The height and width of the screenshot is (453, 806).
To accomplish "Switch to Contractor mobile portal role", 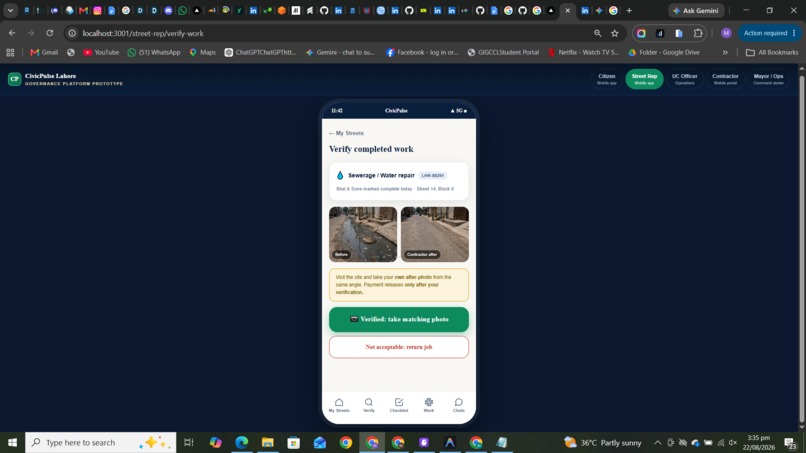I will (x=725, y=79).
